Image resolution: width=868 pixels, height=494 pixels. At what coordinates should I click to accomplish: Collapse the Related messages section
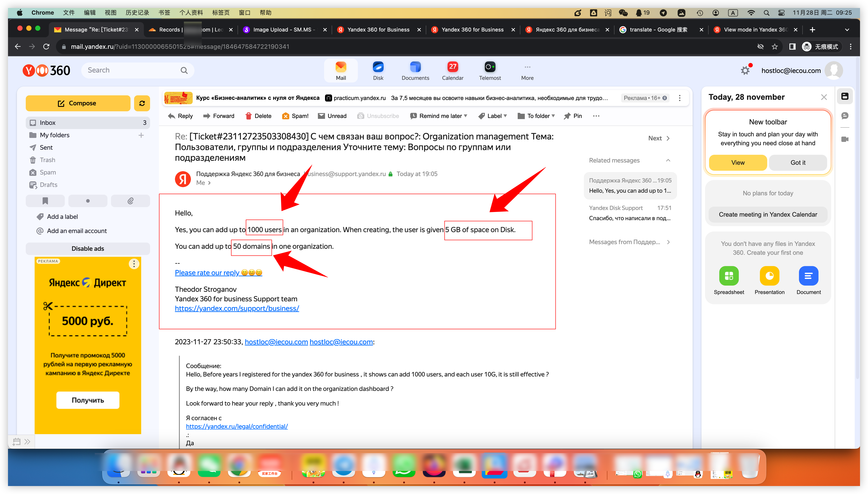[x=668, y=160]
